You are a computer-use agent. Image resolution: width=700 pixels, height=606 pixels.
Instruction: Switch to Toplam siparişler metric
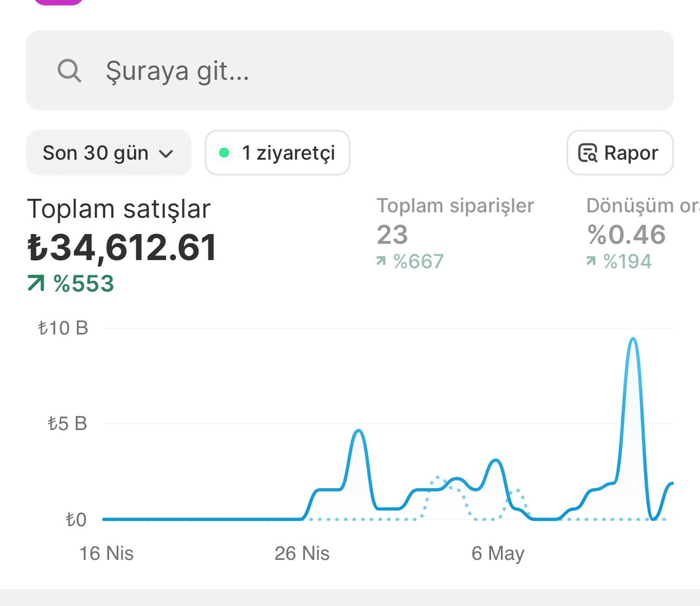point(455,206)
